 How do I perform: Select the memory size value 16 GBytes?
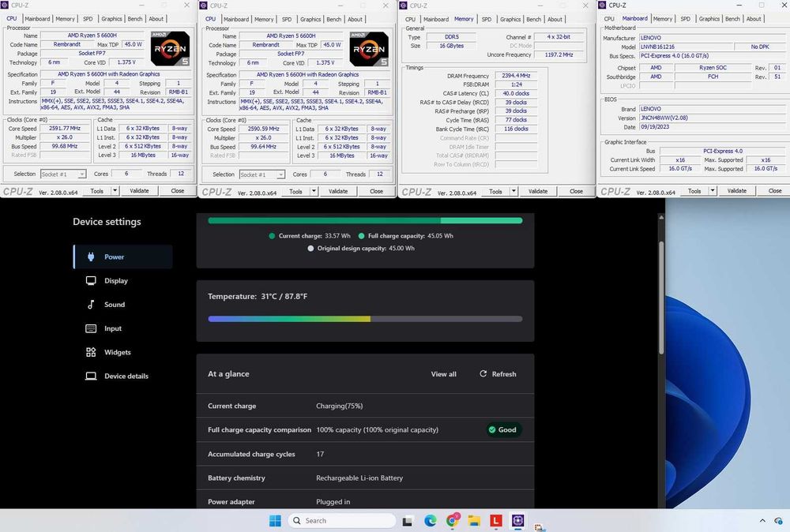pyautogui.click(x=452, y=46)
